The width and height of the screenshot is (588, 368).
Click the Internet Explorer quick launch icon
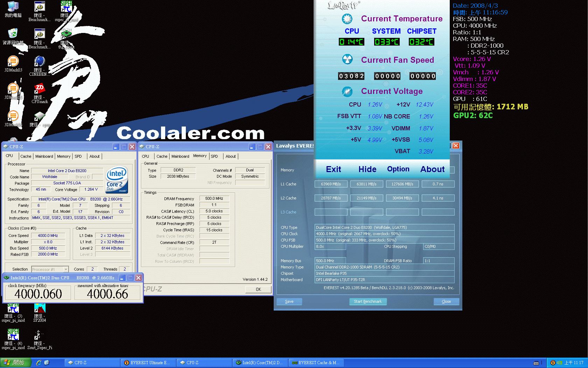point(39,363)
